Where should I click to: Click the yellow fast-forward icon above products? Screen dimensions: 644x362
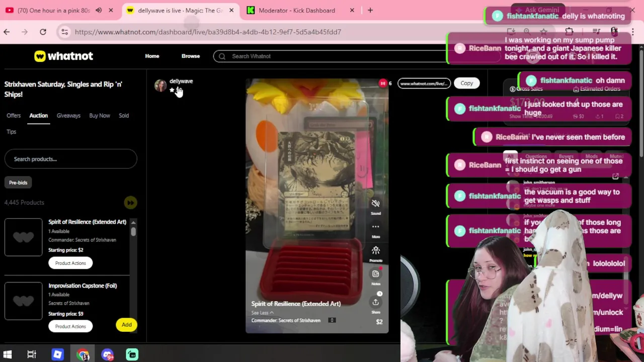click(130, 203)
